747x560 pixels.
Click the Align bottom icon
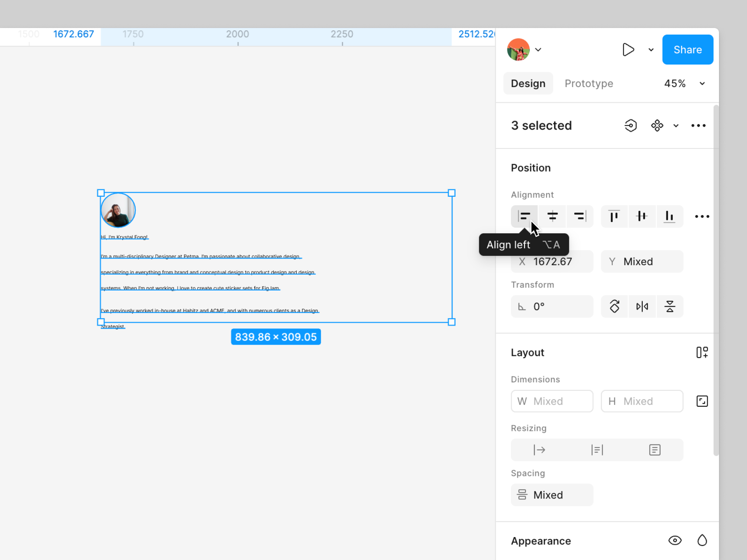point(669,216)
